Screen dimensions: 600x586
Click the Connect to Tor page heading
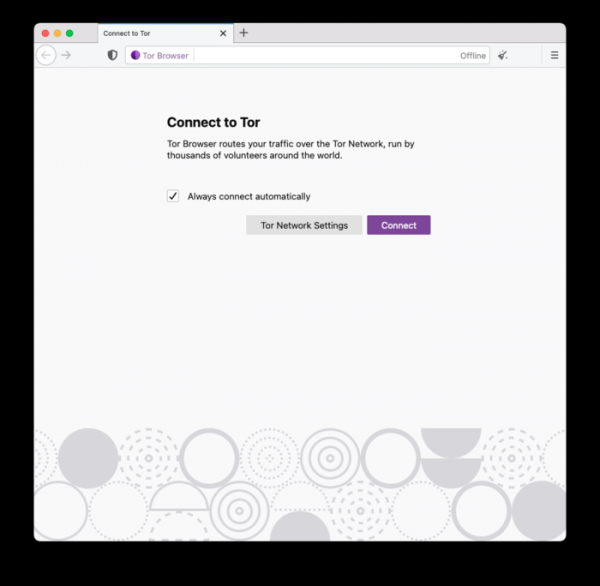click(214, 122)
